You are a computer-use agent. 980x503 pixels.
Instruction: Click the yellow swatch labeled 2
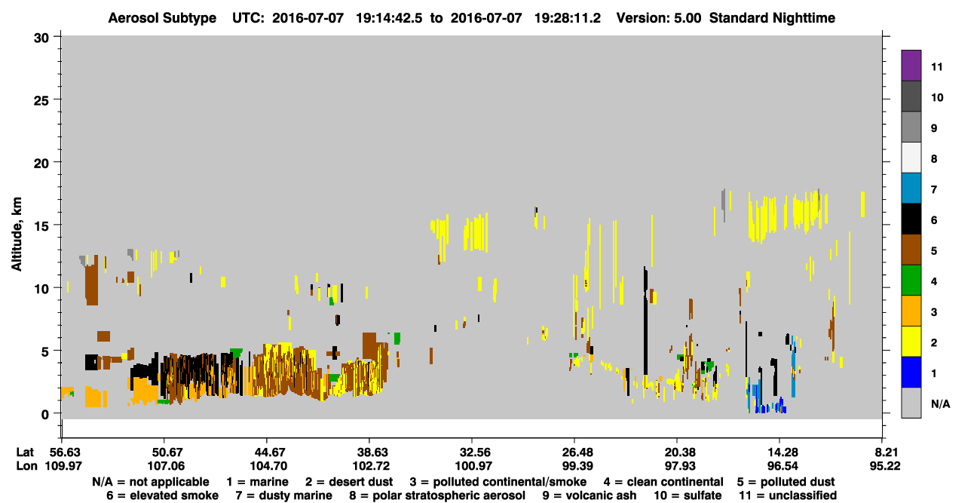(x=912, y=342)
